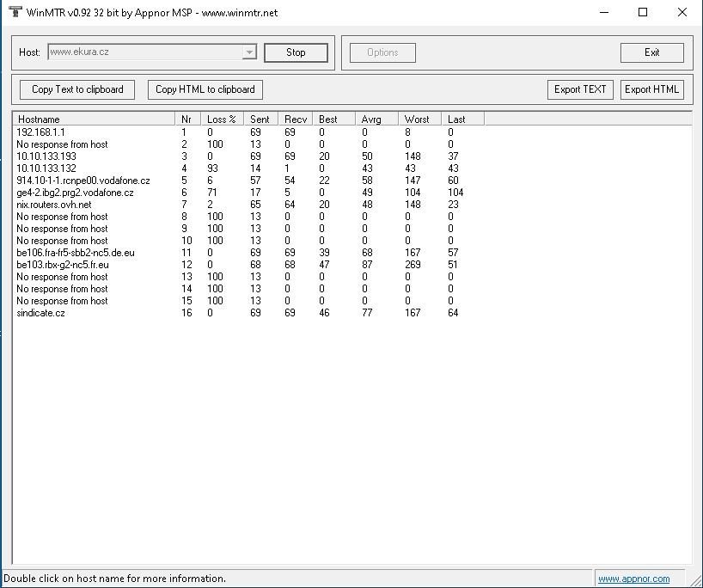Select the ge4-2.ibg2.prg2.vodafone.cz row
703x588 pixels.
(x=75, y=193)
